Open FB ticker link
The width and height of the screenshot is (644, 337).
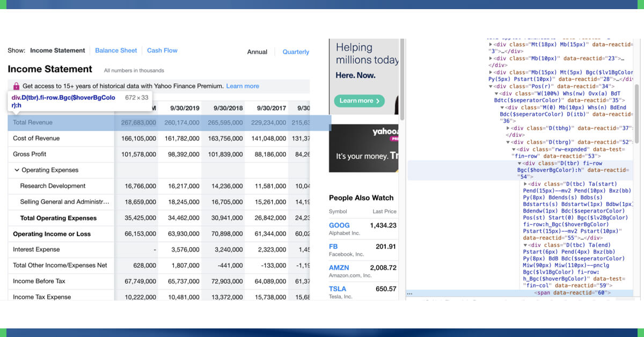(333, 246)
